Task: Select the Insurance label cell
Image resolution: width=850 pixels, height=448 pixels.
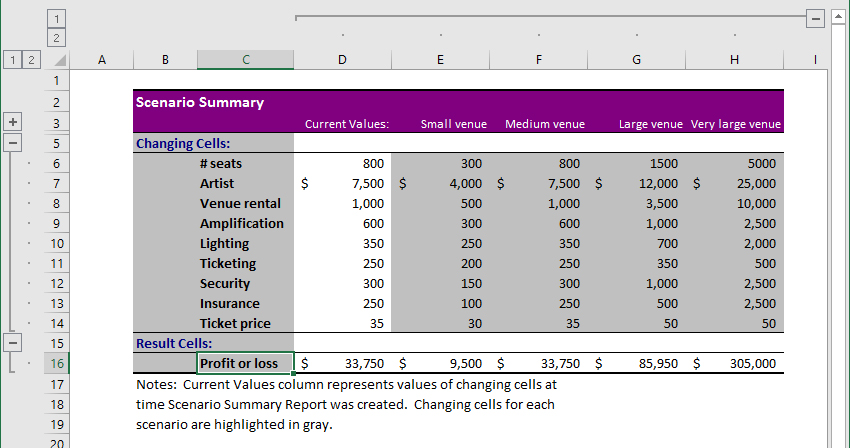Action: click(246, 303)
